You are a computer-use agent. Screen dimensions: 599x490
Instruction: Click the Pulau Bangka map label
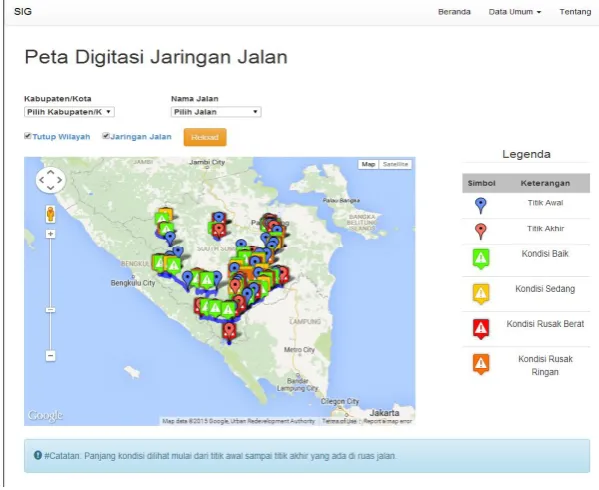pyautogui.click(x=341, y=200)
